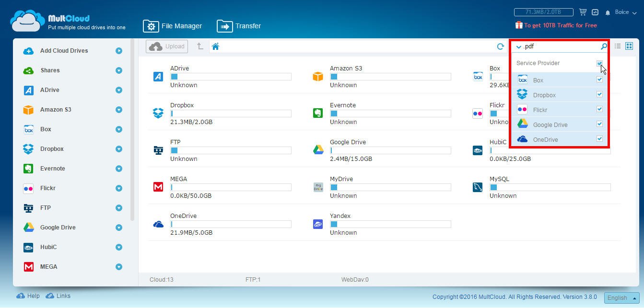644x308 pixels.
Task: Click the home icon in path bar
Action: tap(215, 46)
